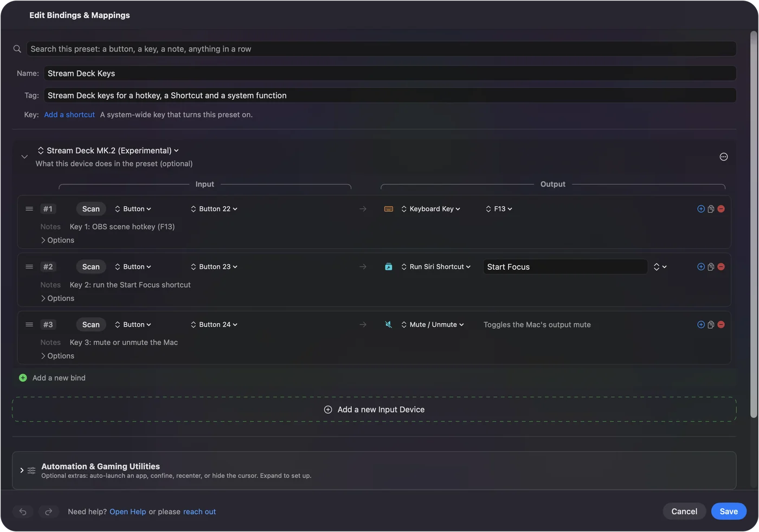Screen dimensions: 759x532
Task: Duplicate the Button 22 bind
Action: coord(711,209)
